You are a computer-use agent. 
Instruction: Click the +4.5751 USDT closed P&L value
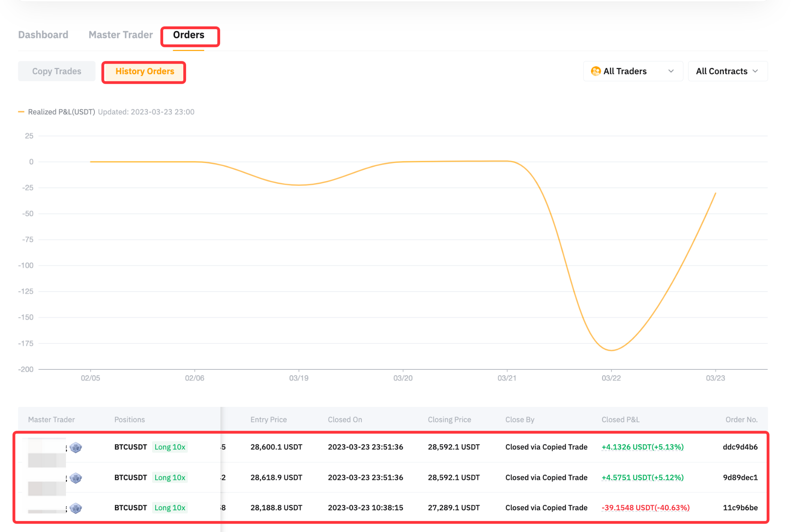point(642,477)
